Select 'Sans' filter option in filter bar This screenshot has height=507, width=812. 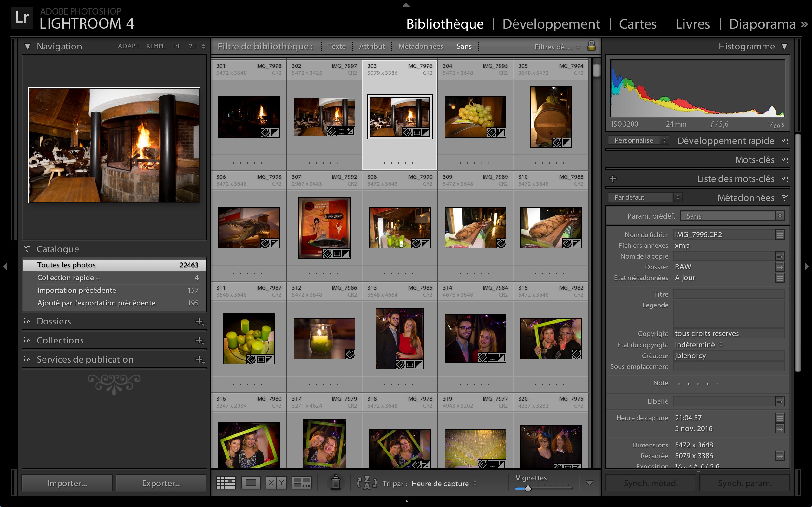(x=464, y=46)
